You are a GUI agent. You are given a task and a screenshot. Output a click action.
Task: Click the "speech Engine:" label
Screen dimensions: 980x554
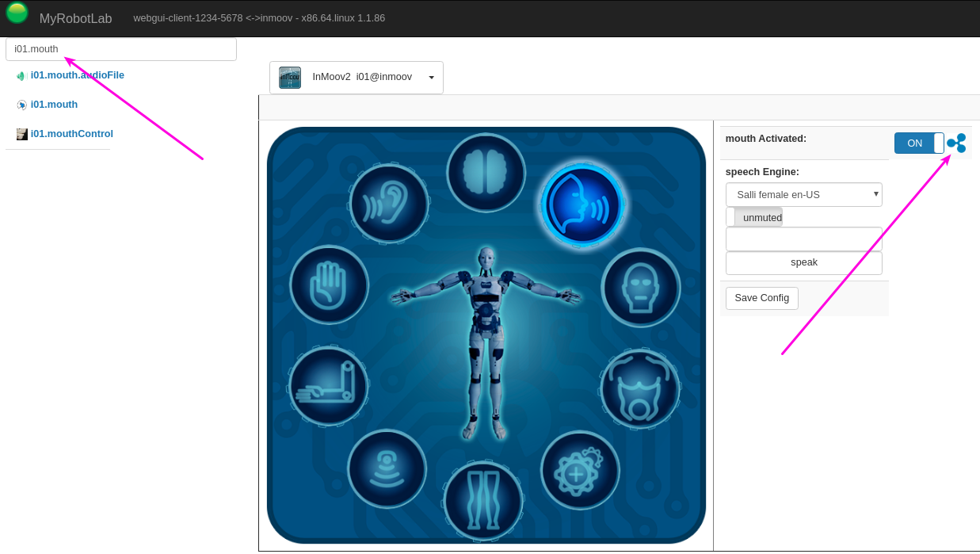pos(762,171)
